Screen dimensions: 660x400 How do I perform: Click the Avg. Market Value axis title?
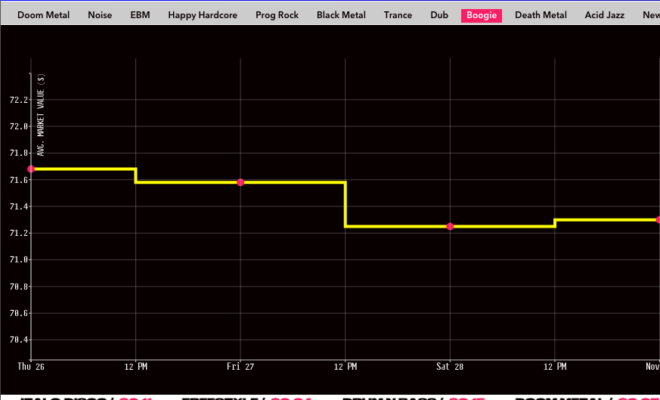point(41,115)
